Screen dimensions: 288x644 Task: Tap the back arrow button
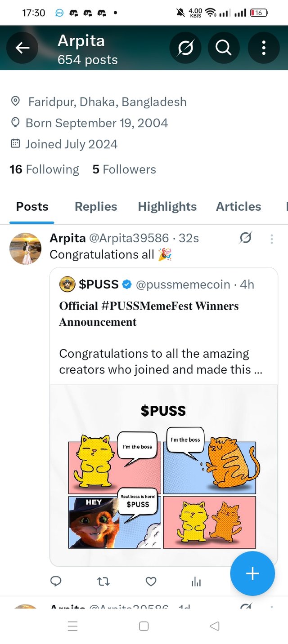22,48
